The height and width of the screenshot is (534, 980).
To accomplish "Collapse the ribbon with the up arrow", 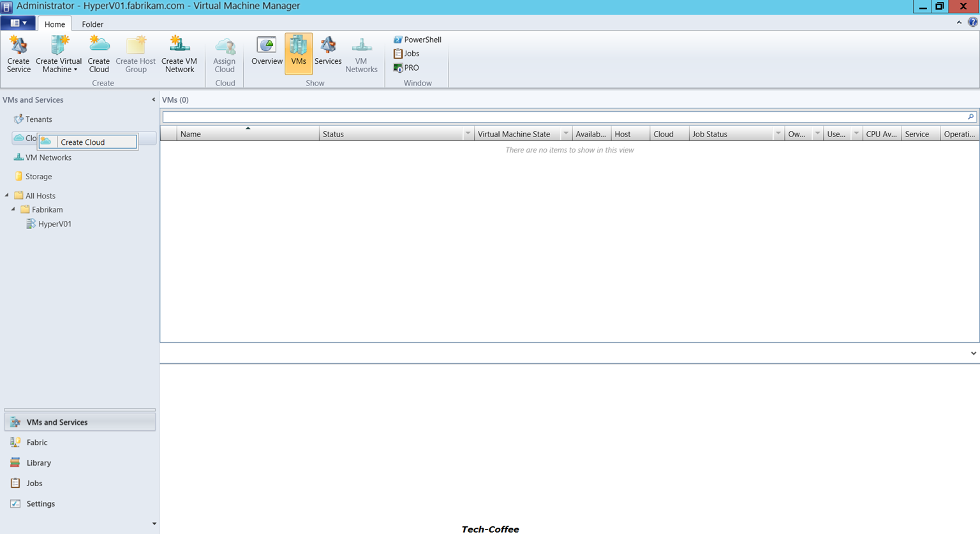I will pos(959,22).
